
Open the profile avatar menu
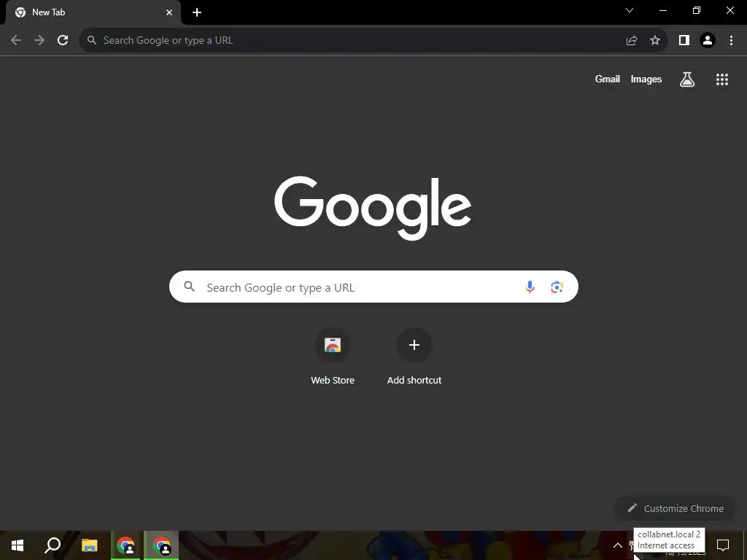[708, 41]
